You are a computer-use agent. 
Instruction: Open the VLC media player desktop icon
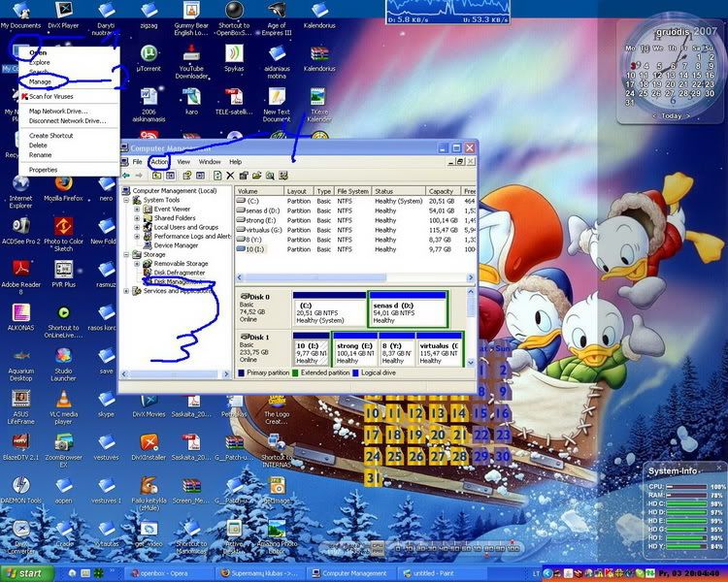(x=64, y=407)
